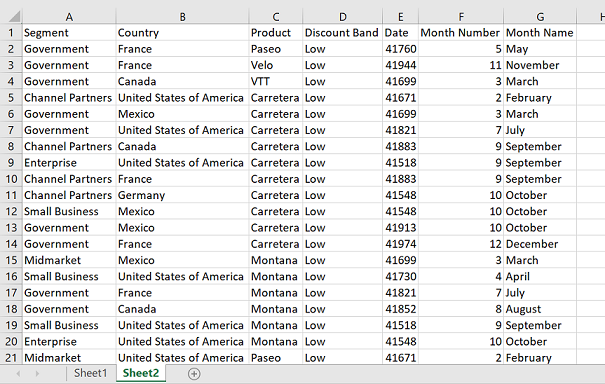The height and width of the screenshot is (384, 605).
Task: Select Small Business in row 19
Action: pyautogui.click(x=69, y=325)
